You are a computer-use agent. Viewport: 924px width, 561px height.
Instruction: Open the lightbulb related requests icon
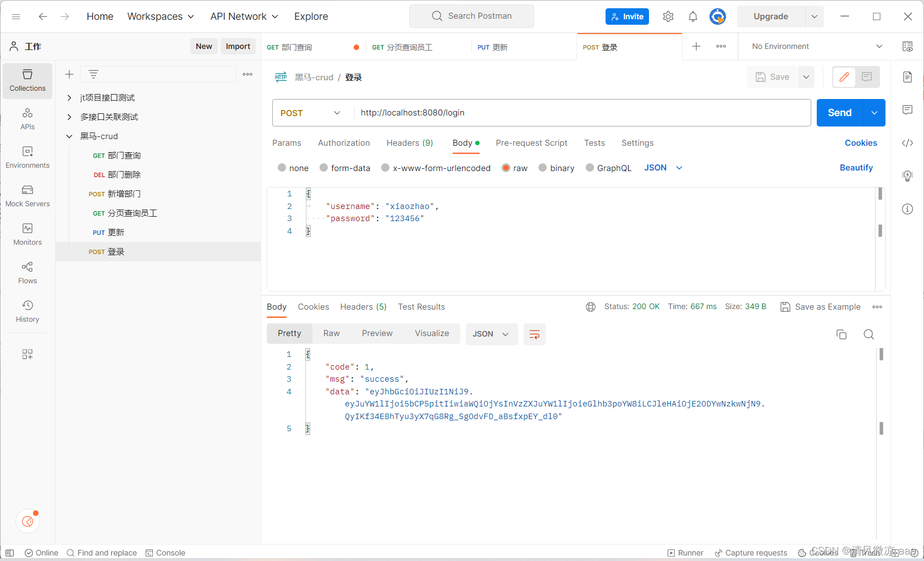coord(908,176)
